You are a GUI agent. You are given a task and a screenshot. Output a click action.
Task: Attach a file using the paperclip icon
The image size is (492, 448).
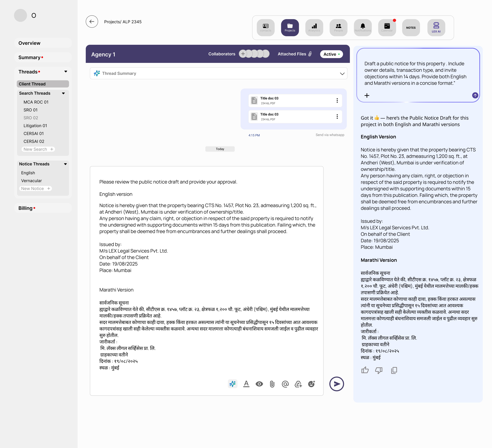[272, 384]
